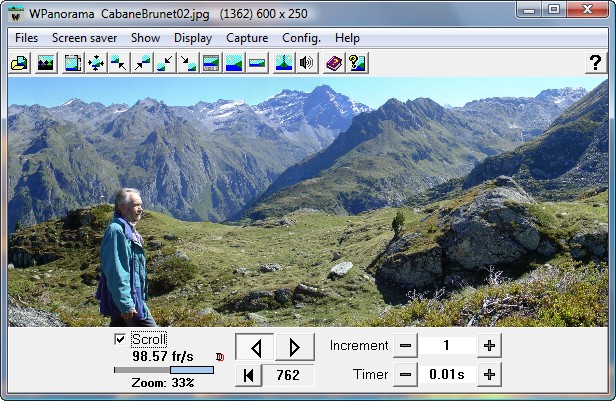Click the picture-with-dashed-frame toolbar icon
This screenshot has height=401, width=616.
(x=73, y=63)
